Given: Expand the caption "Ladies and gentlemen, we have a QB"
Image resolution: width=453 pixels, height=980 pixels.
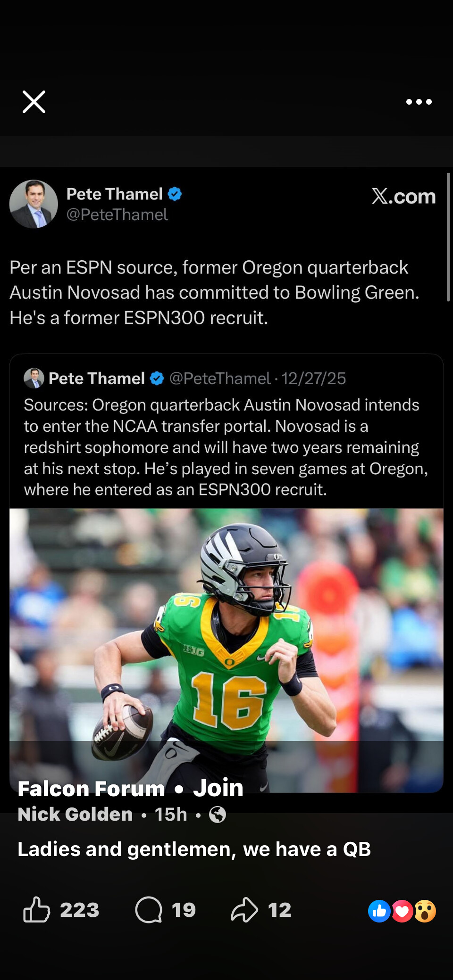Looking at the screenshot, I should (x=194, y=849).
